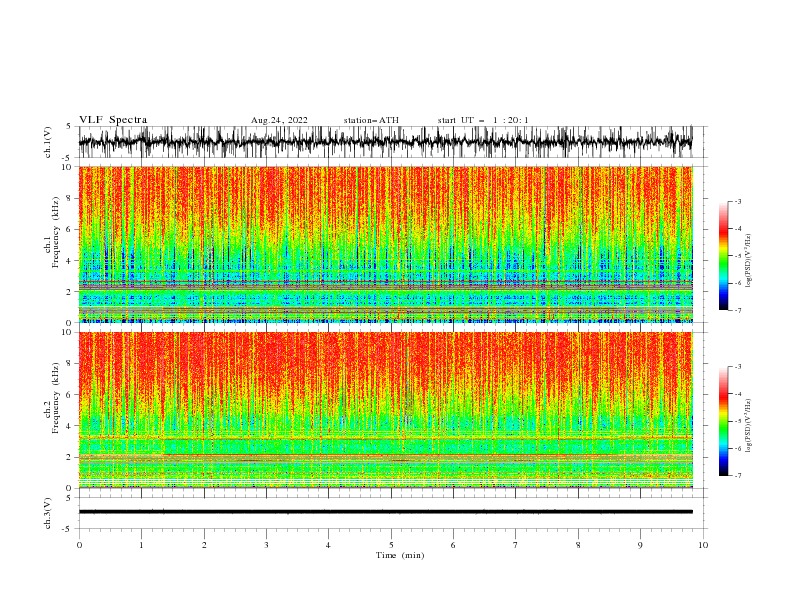Click the time axis tick label '10'

[703, 545]
